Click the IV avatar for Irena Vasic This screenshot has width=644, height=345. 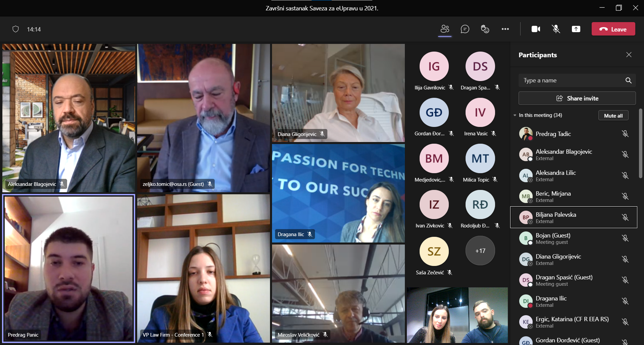pyautogui.click(x=480, y=112)
